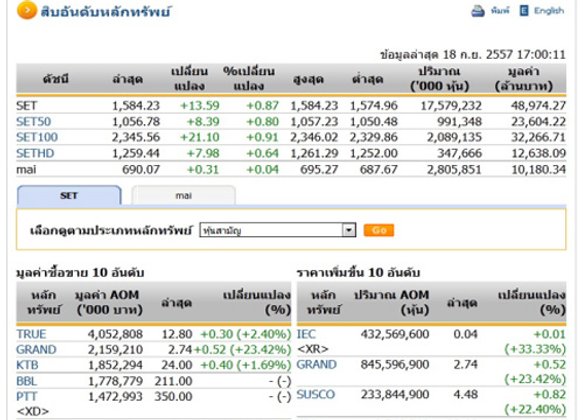
Task: Open the SETHD index link
Action: pos(35,153)
